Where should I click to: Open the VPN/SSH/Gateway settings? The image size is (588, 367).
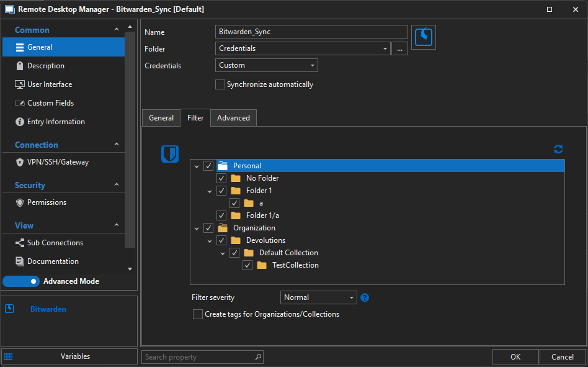coord(58,162)
